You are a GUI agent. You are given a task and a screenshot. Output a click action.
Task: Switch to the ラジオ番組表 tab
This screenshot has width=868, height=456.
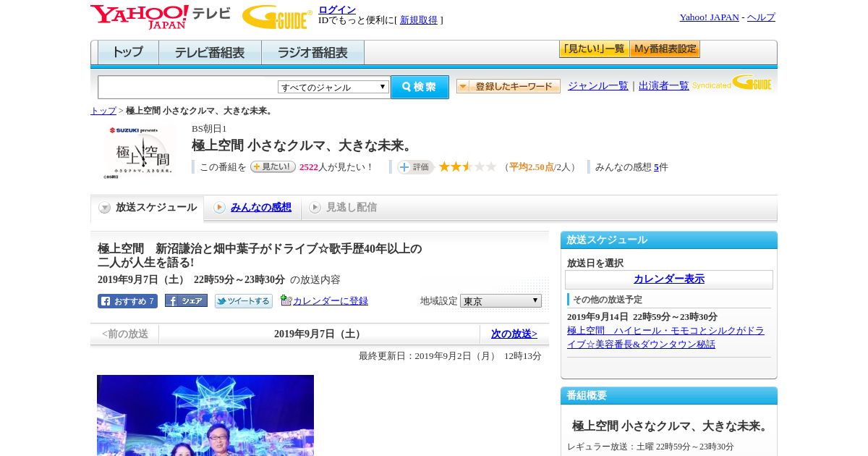pos(312,52)
